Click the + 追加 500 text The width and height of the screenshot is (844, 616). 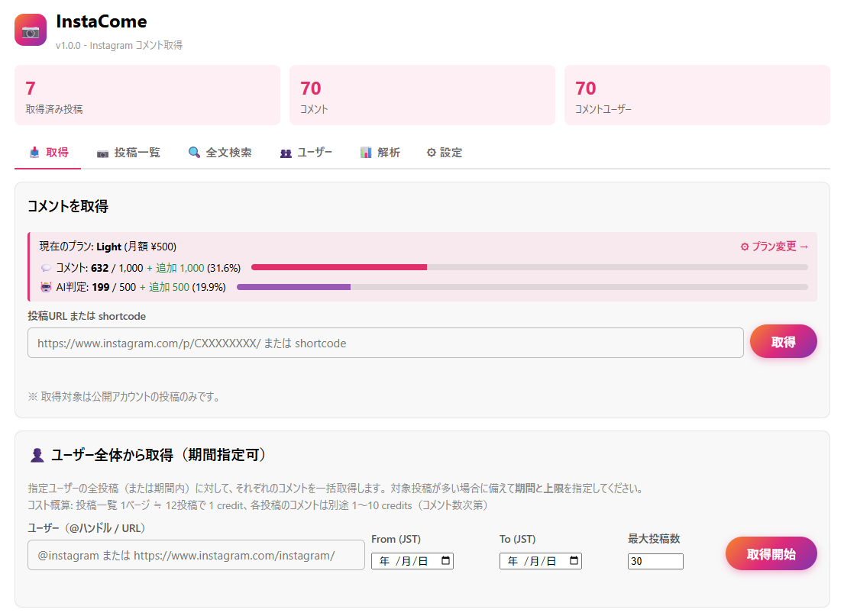pyautogui.click(x=165, y=287)
